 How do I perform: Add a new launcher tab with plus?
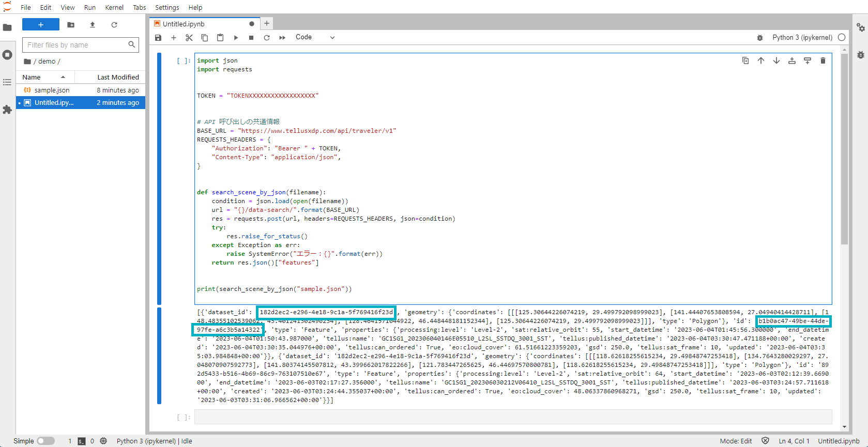[267, 23]
